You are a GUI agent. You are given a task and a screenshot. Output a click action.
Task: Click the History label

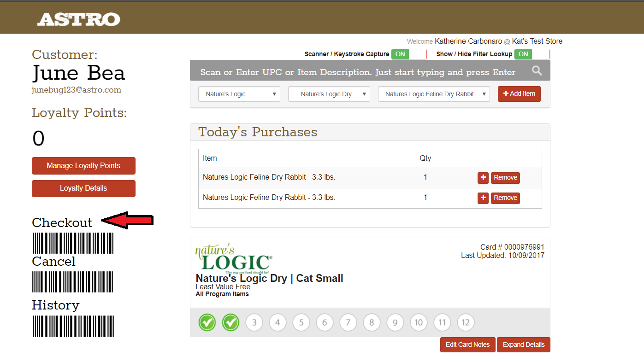click(55, 305)
